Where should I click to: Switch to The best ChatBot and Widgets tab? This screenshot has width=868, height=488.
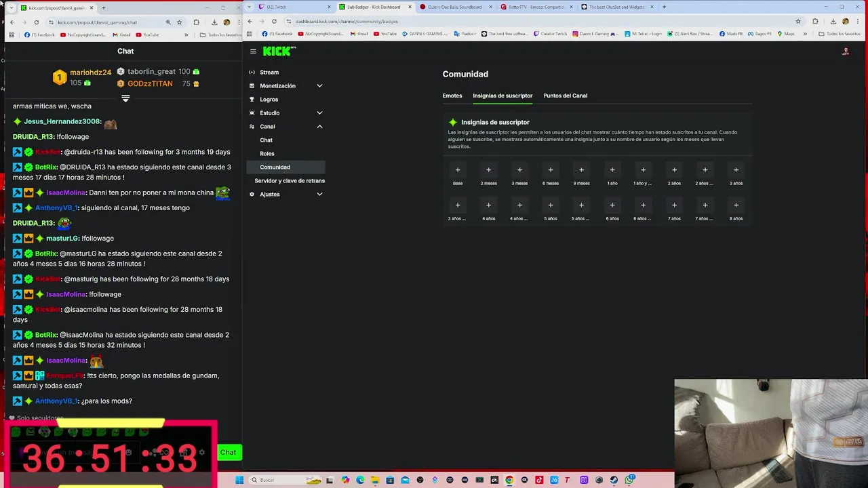[x=617, y=7]
